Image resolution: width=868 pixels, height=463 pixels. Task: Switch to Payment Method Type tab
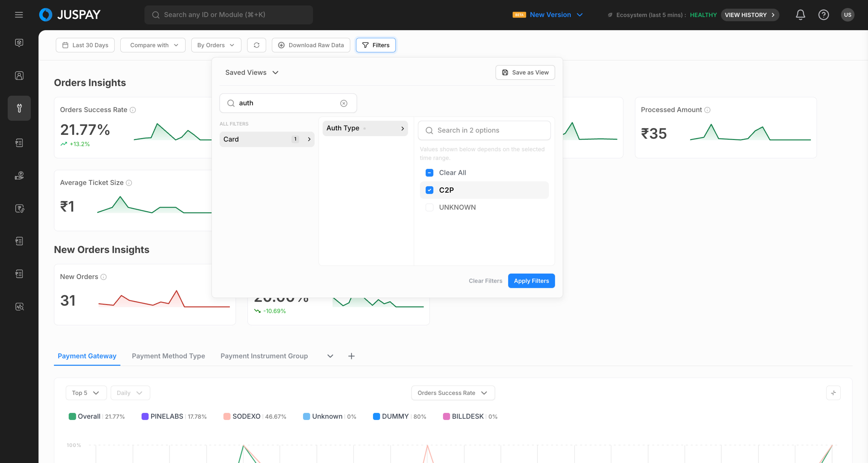click(168, 356)
